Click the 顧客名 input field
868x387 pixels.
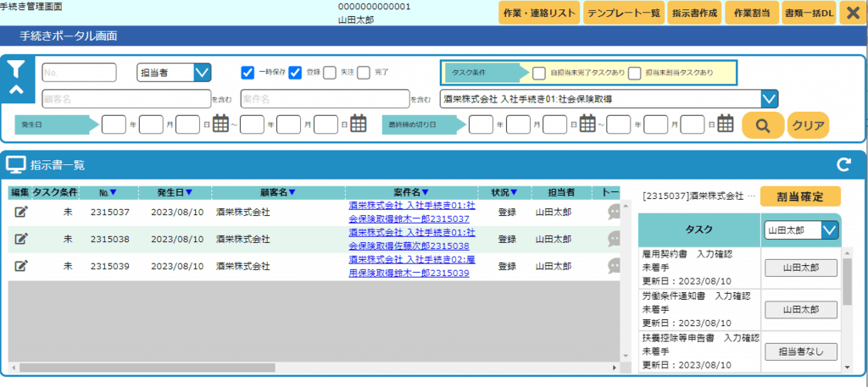pyautogui.click(x=125, y=99)
